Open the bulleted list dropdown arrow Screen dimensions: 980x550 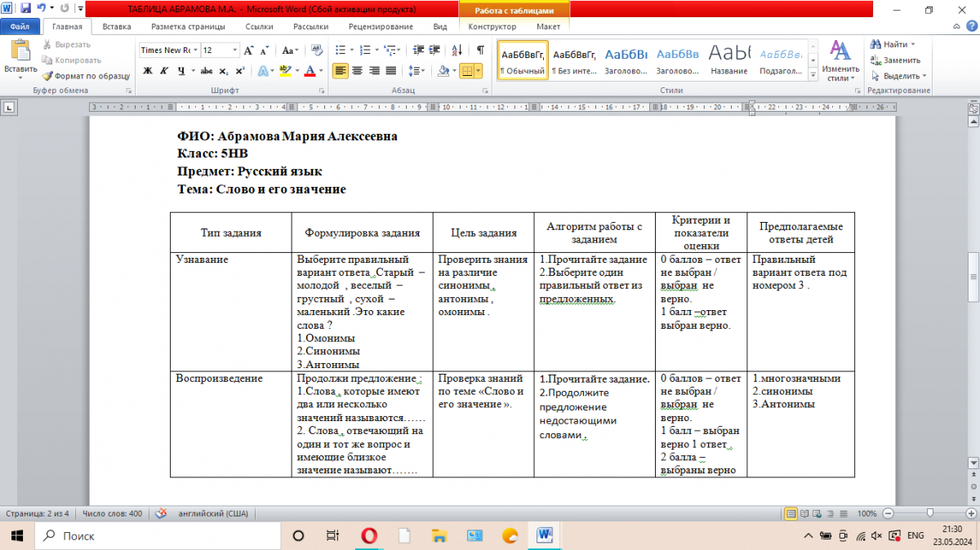click(350, 50)
